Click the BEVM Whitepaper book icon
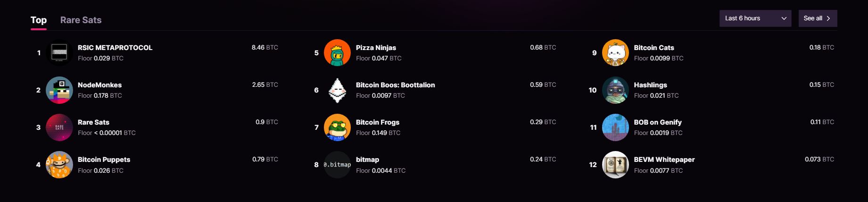868x202 pixels. click(615, 165)
